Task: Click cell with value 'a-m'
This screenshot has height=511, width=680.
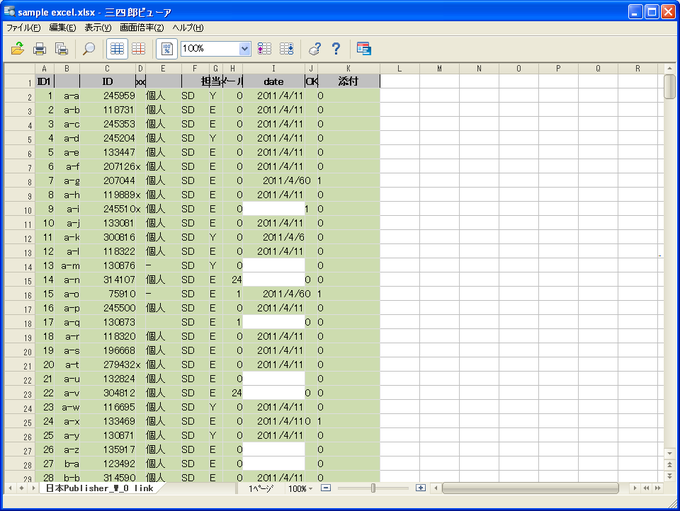Action: click(67, 265)
